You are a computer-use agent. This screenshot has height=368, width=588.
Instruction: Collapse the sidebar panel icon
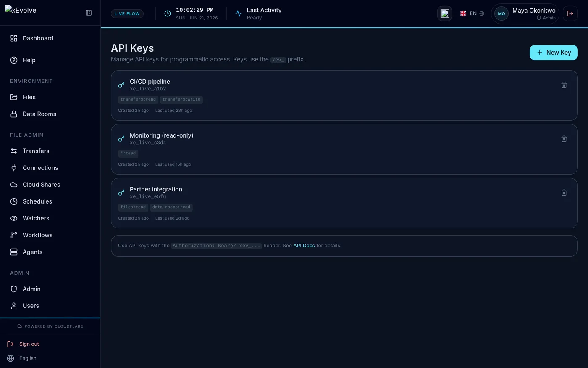pyautogui.click(x=89, y=13)
